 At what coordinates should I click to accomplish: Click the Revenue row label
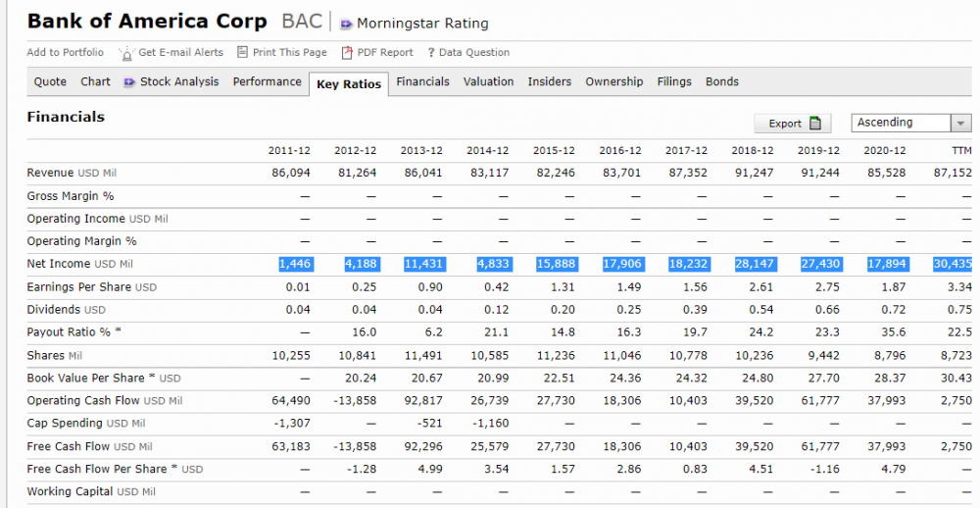(x=72, y=173)
